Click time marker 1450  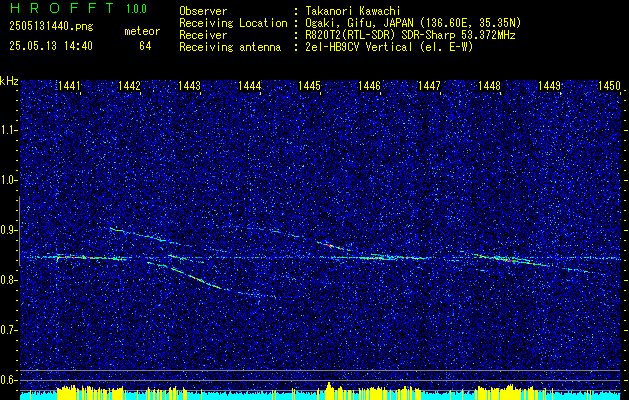(609, 86)
